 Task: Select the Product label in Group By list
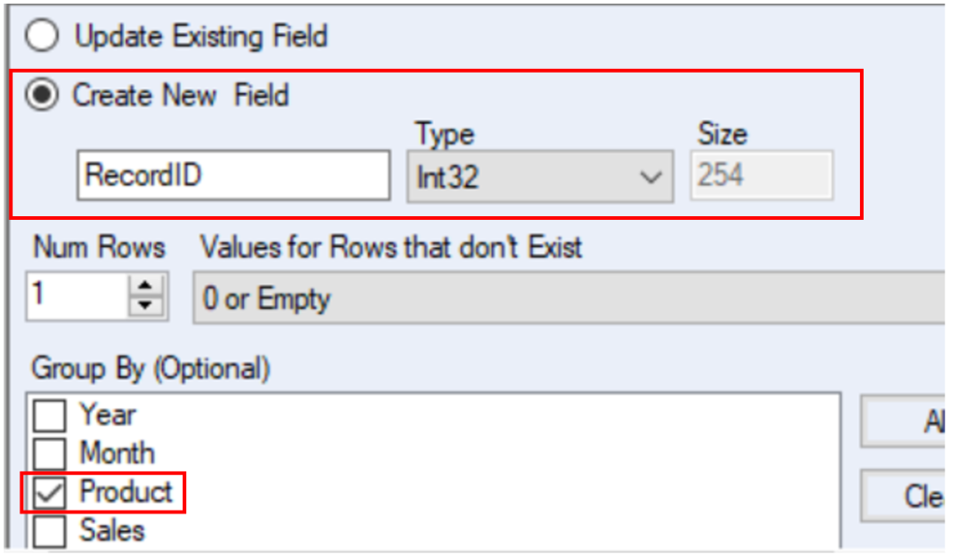click(x=126, y=491)
